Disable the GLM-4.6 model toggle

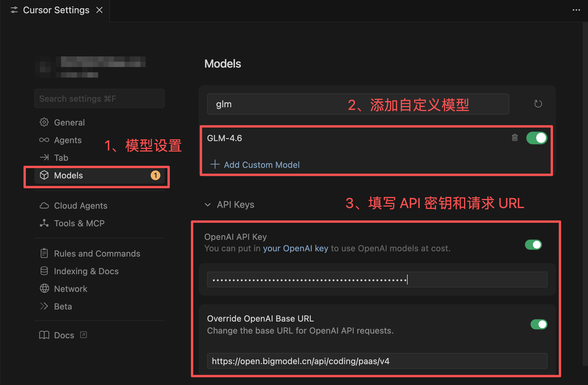(536, 138)
